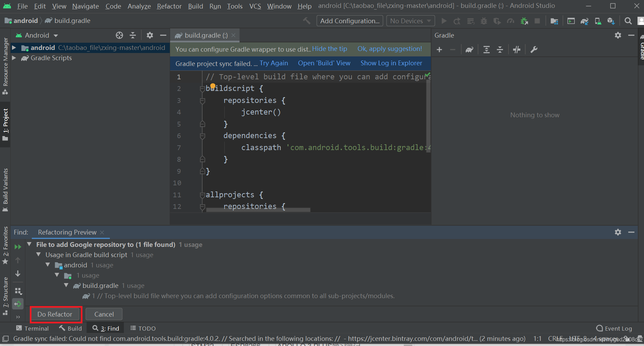Expand the android module in Project tree
The height and width of the screenshot is (346, 644).
(14, 48)
